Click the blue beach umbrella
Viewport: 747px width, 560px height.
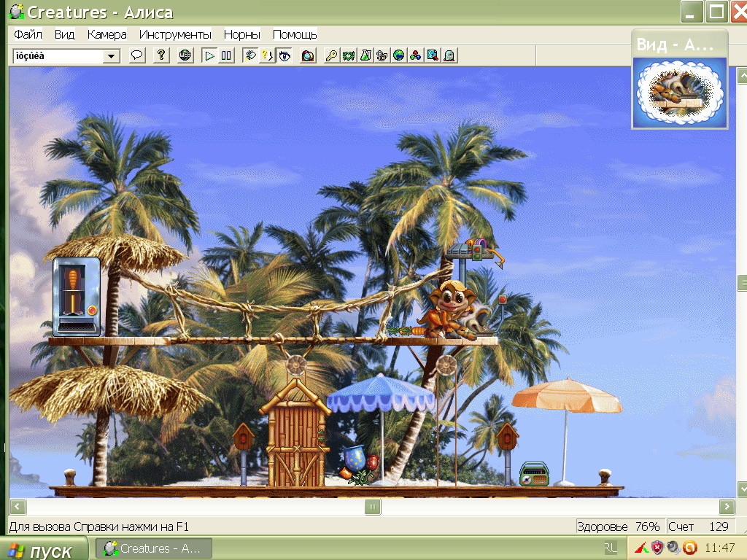point(380,393)
